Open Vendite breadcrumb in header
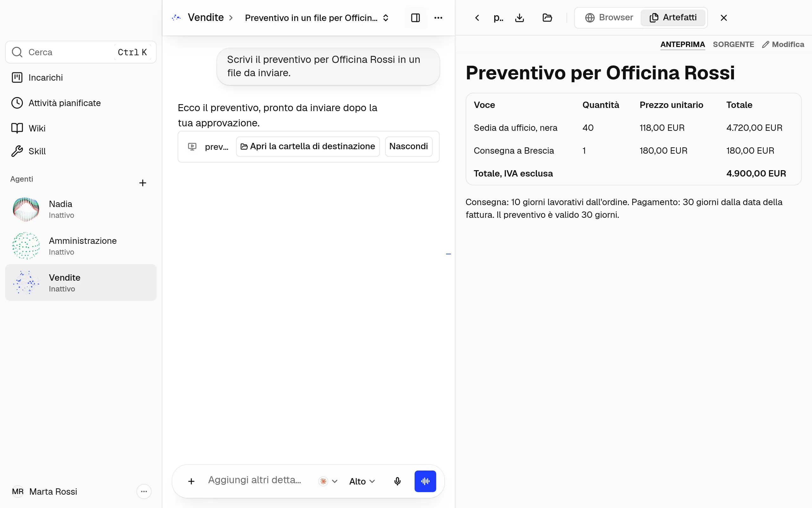The width and height of the screenshot is (812, 508). 205,17
